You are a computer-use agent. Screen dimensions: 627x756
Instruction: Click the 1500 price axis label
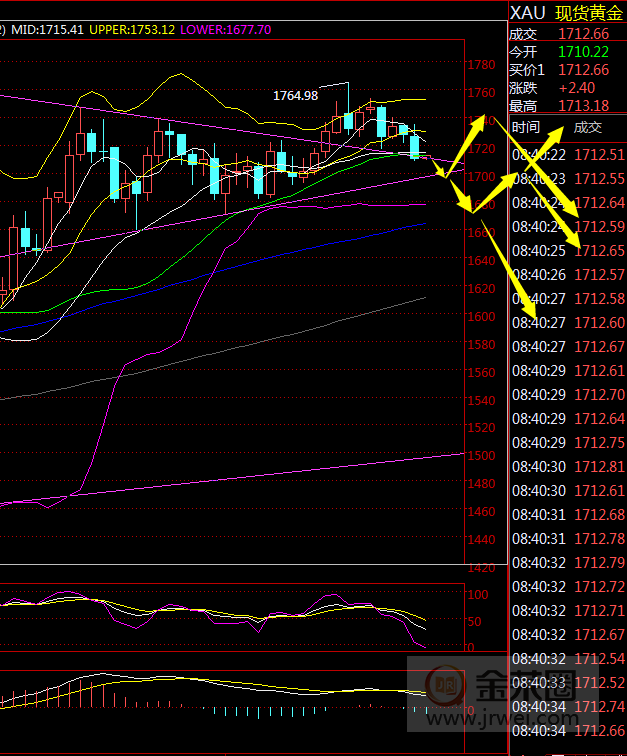pos(482,456)
